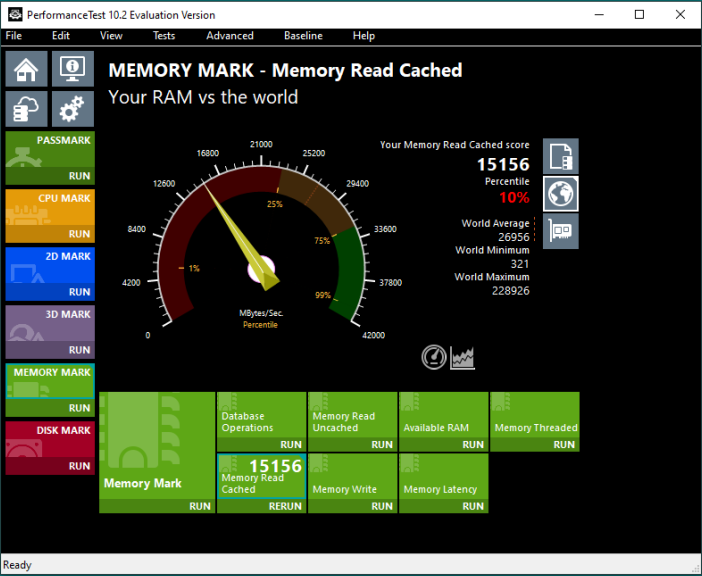The height and width of the screenshot is (576, 702).
Task: Open the settings gears icon
Action: [73, 109]
